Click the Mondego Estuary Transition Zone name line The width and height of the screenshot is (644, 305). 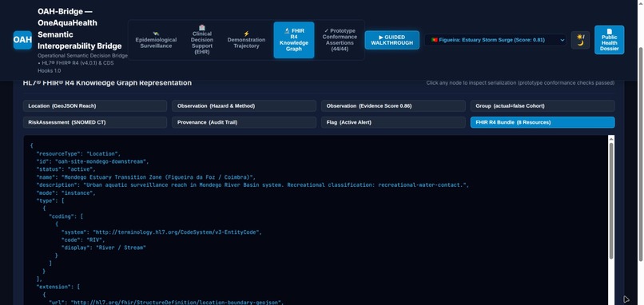click(145, 177)
